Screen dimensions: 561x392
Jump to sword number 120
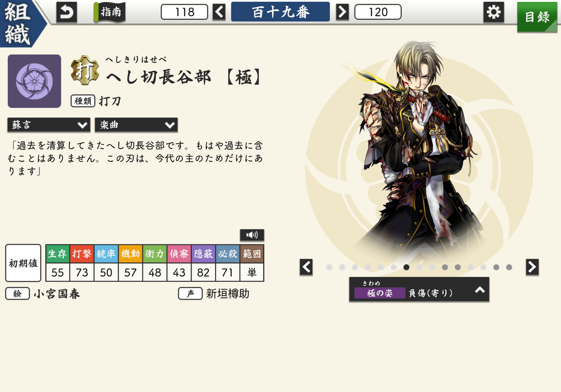click(x=378, y=12)
